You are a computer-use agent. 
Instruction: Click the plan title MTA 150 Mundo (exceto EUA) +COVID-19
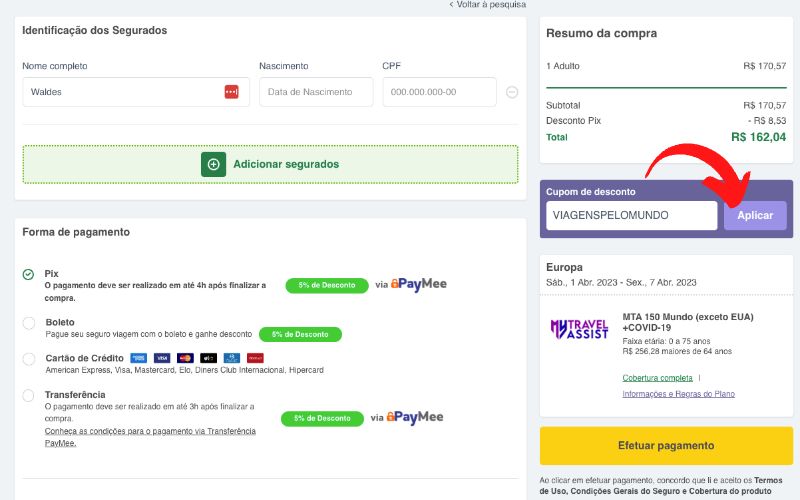[x=688, y=322]
